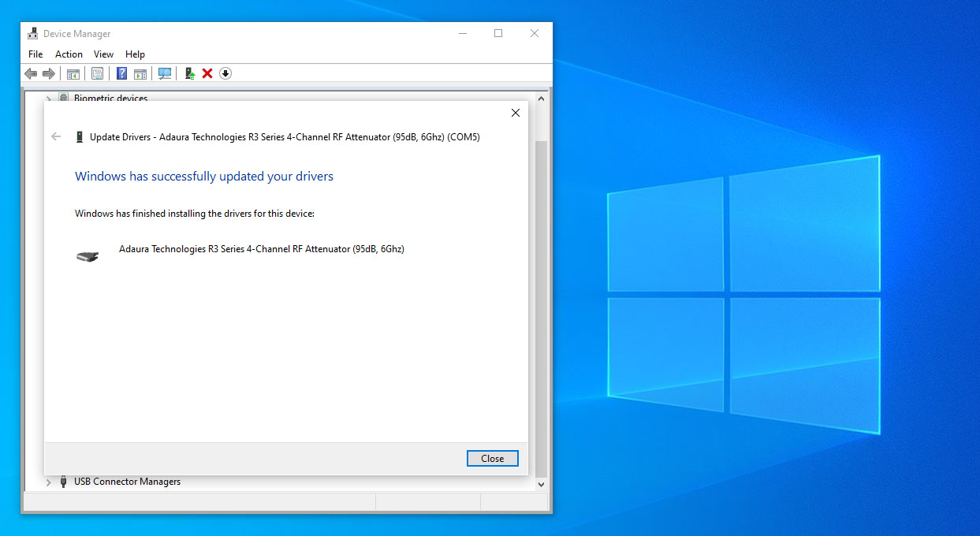
Task: Click the scrollbar down arrow in device tree
Action: coord(541,484)
